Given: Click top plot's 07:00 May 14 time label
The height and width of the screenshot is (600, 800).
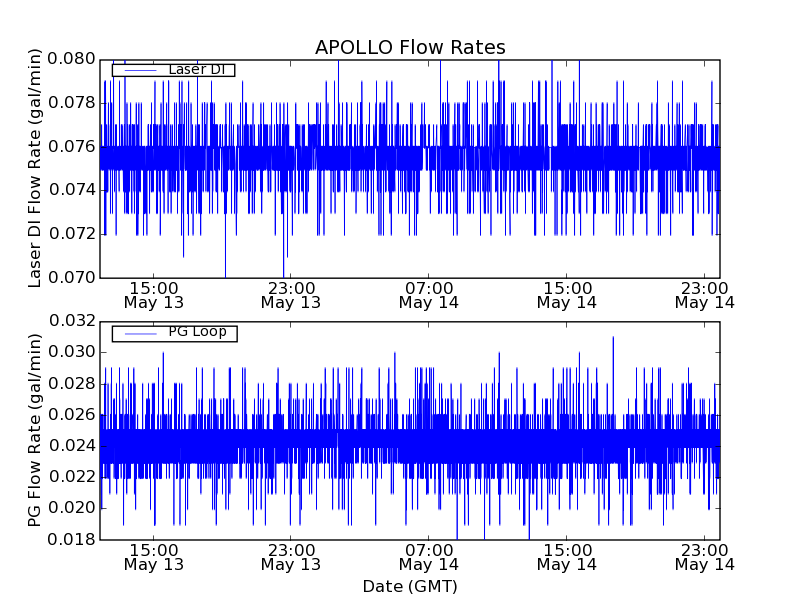Looking at the screenshot, I should click(x=429, y=294).
